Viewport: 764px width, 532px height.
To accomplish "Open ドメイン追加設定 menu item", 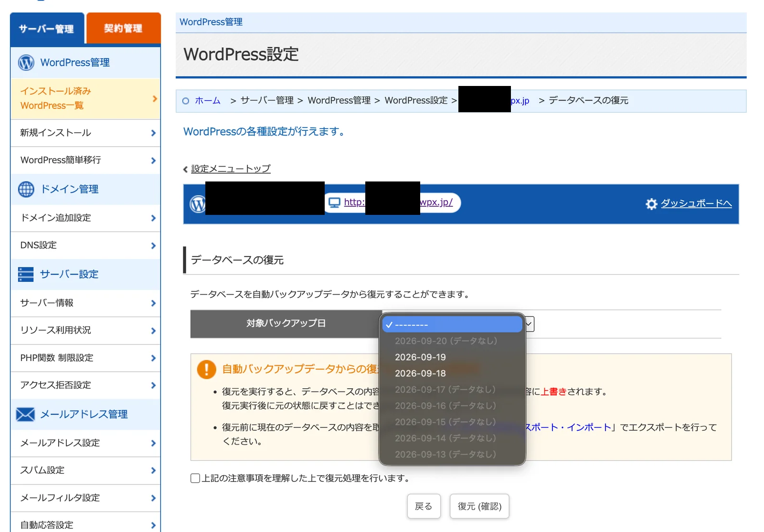I will tap(85, 218).
